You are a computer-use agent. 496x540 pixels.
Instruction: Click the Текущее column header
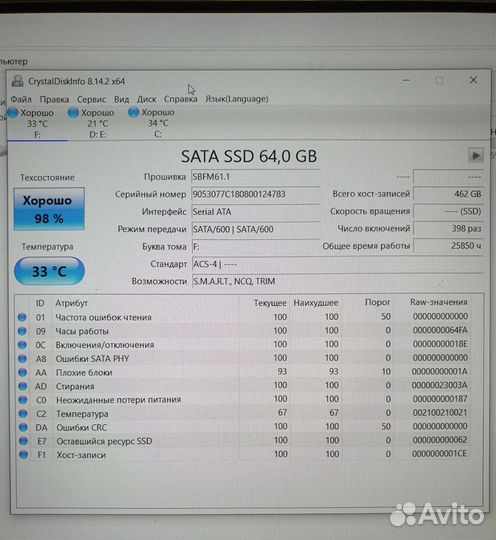pos(270,303)
